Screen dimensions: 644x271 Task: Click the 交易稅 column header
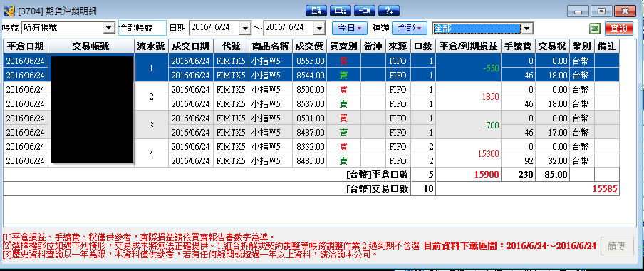(553, 46)
